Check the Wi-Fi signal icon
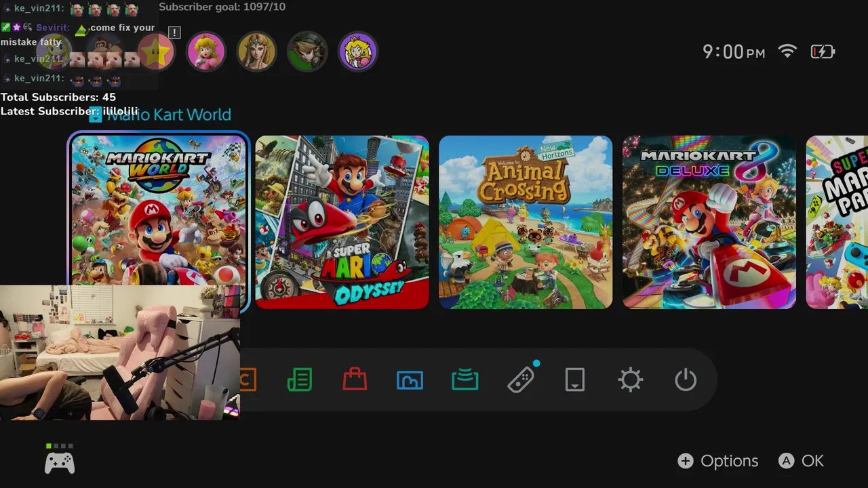Viewport: 868px width, 488px height. pos(787,52)
